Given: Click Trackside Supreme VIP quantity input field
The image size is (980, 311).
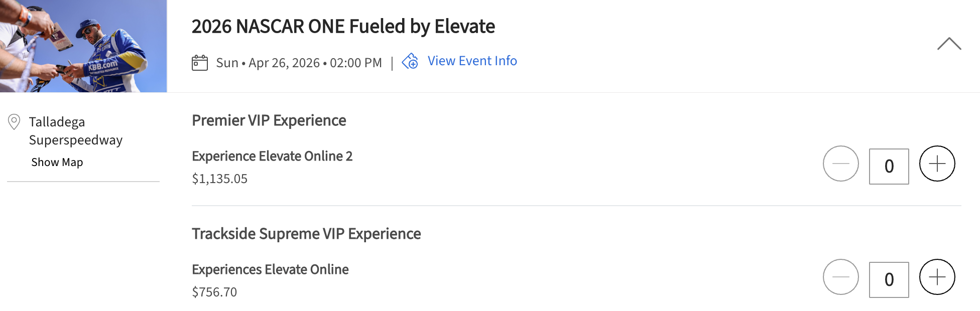Looking at the screenshot, I should [889, 279].
